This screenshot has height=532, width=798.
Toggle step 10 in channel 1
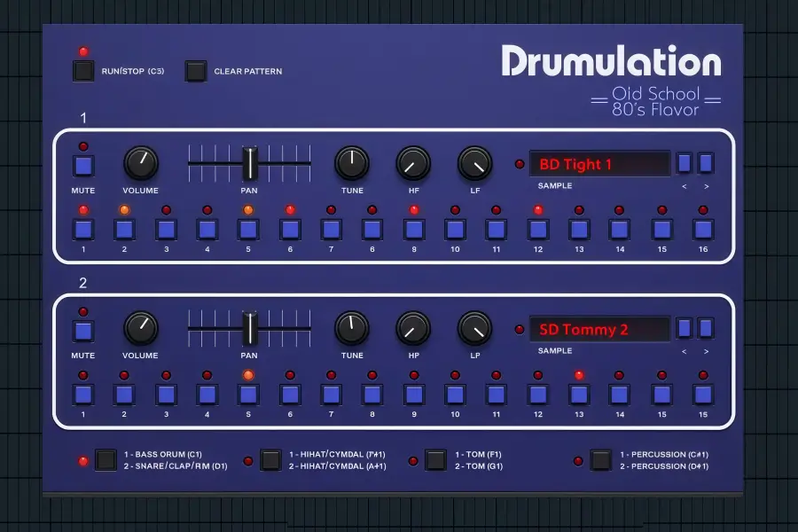tap(455, 230)
